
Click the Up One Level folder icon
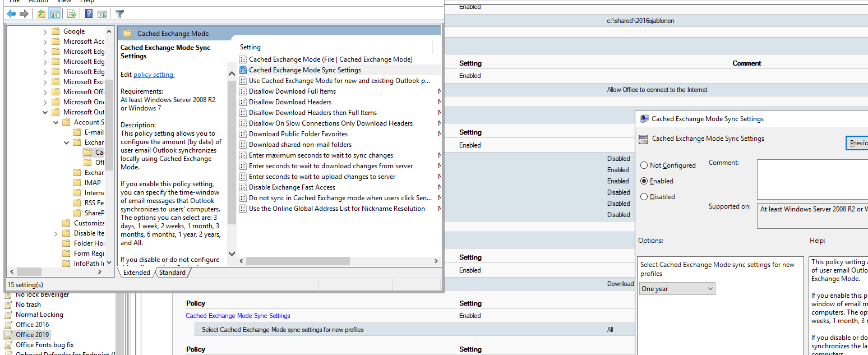(x=41, y=14)
